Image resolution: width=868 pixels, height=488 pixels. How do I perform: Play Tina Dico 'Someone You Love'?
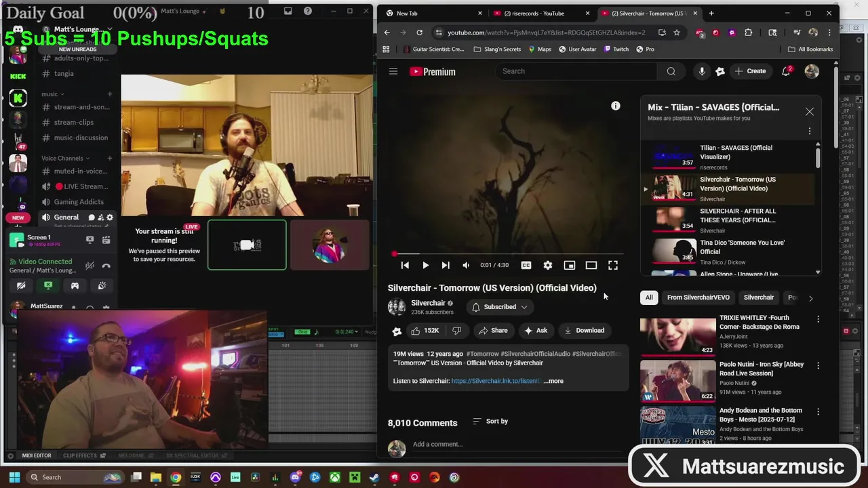pos(729,251)
